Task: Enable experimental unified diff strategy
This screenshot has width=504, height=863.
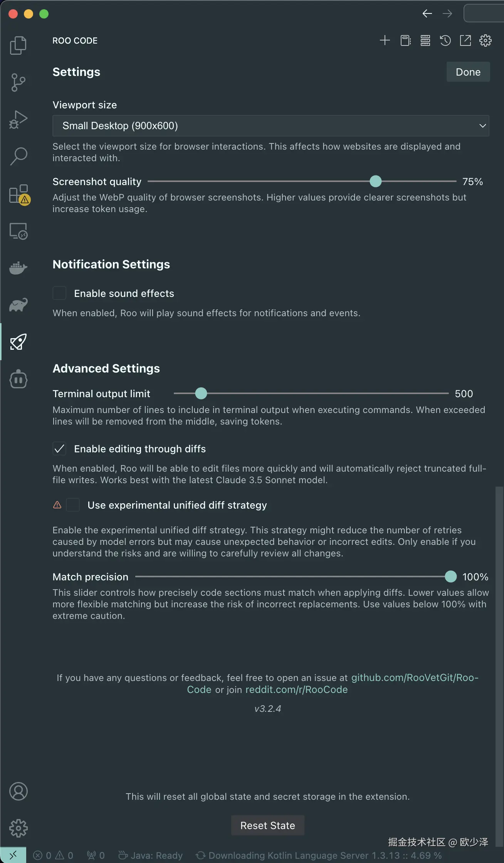Action: point(73,505)
